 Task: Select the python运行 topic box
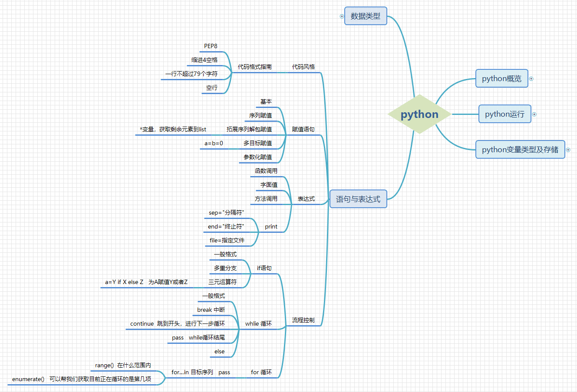505,114
